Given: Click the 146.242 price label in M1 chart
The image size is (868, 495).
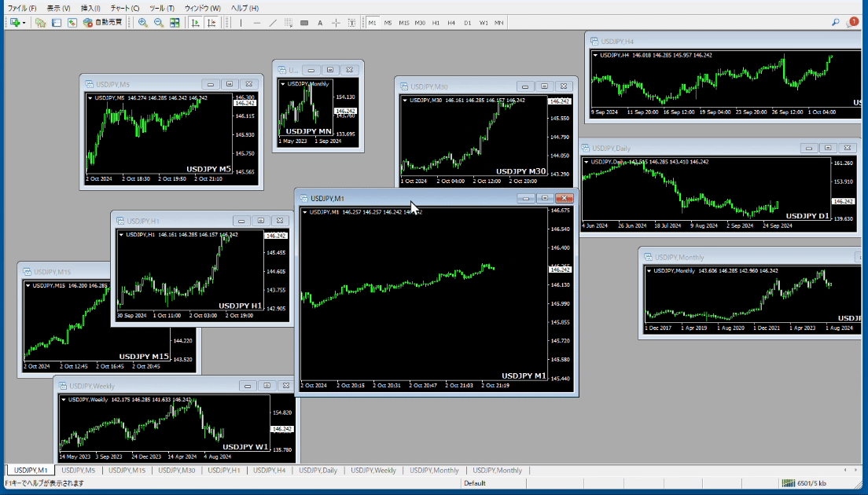Looking at the screenshot, I should coord(560,270).
